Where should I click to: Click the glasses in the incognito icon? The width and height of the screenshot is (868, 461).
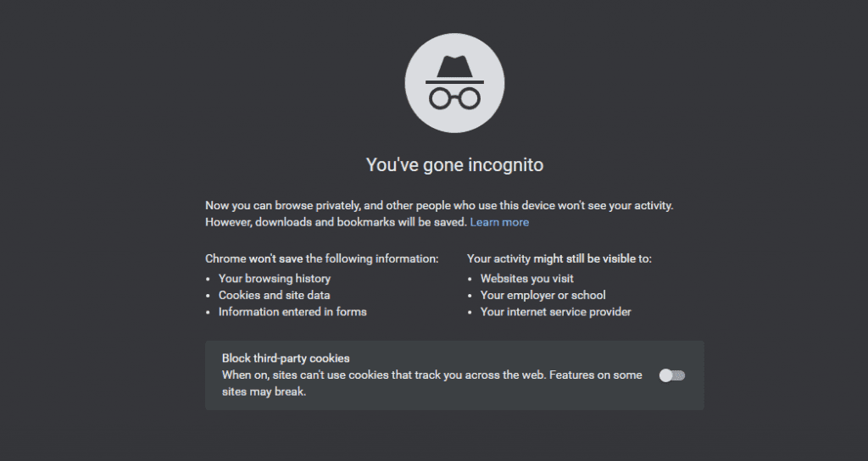pyautogui.click(x=454, y=99)
